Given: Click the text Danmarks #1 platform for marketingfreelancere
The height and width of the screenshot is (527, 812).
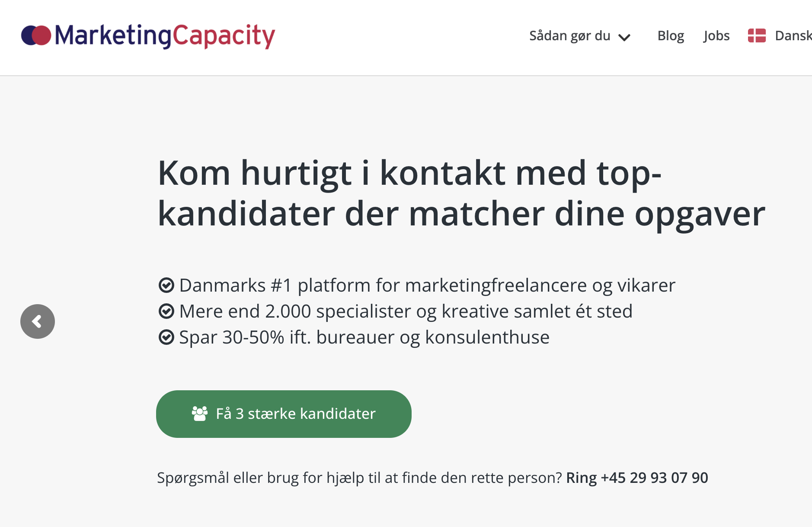Looking at the screenshot, I should click(427, 285).
